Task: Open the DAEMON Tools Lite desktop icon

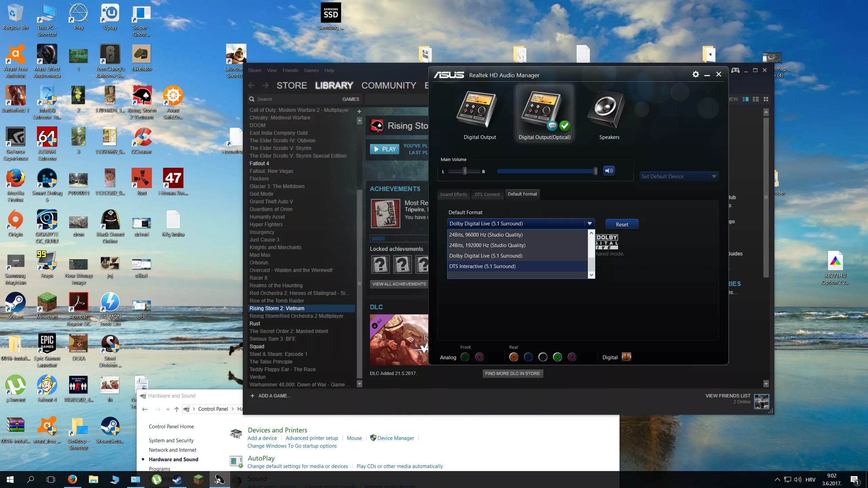Action: tap(110, 309)
